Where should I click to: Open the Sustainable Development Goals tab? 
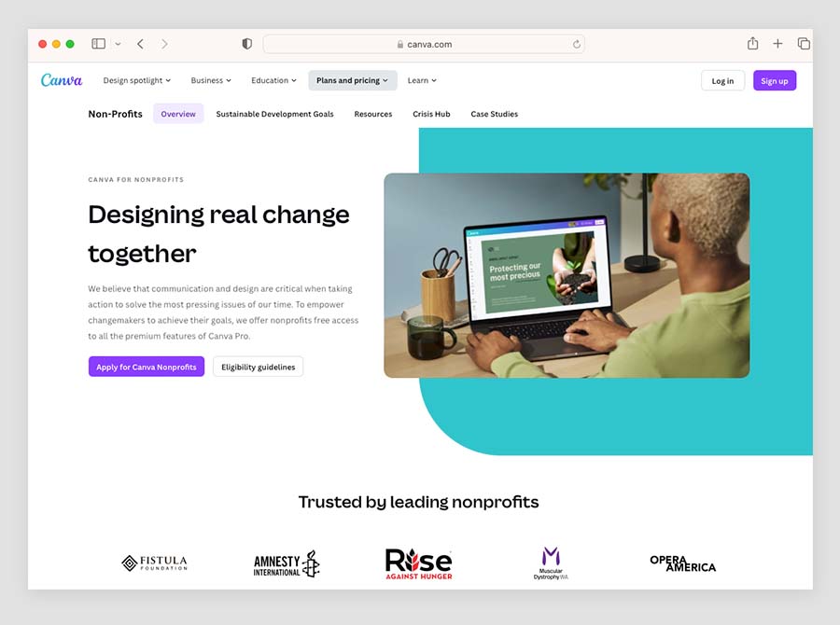(x=274, y=114)
